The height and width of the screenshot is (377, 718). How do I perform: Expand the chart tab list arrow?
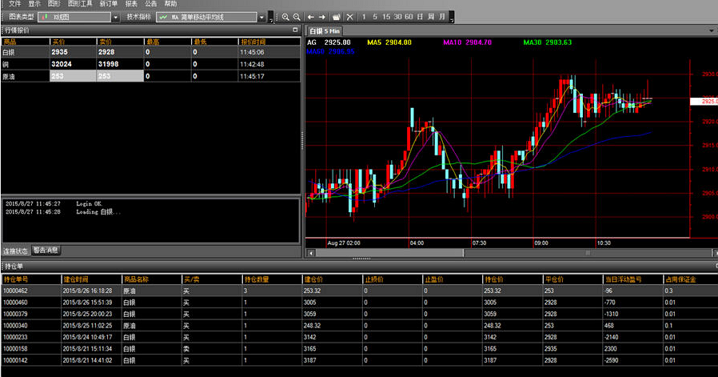click(x=711, y=31)
